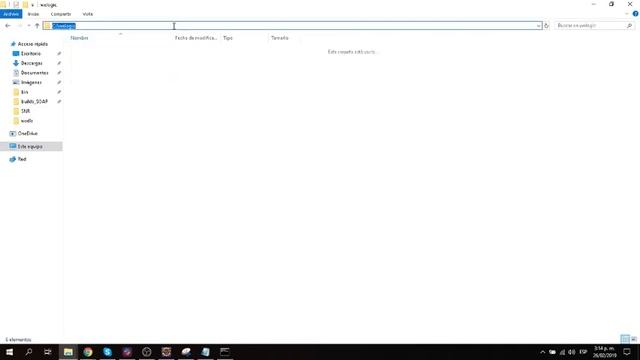640x360 pixels.
Task: Click the pin icon next to Imágenes
Action: (59, 82)
